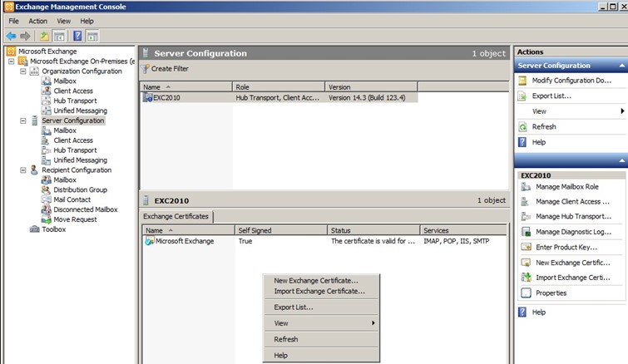The width and height of the screenshot is (628, 364).
Task: Click the Up one level toolbar icon
Action: (x=44, y=37)
